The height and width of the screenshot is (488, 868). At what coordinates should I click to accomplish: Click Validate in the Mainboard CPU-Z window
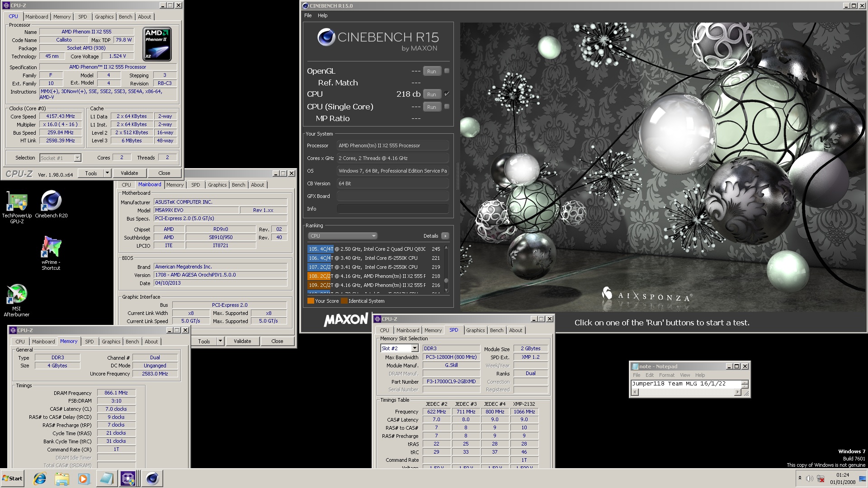[242, 341]
